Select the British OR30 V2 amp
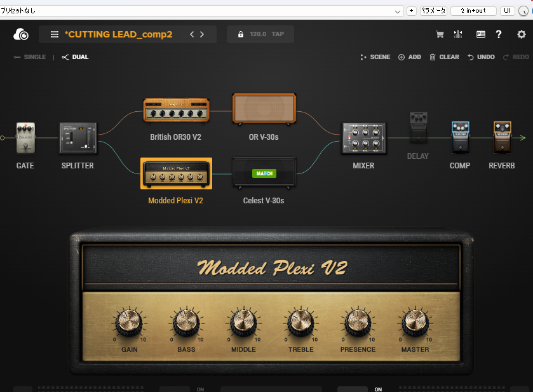This screenshot has width=533, height=392. pos(176,110)
